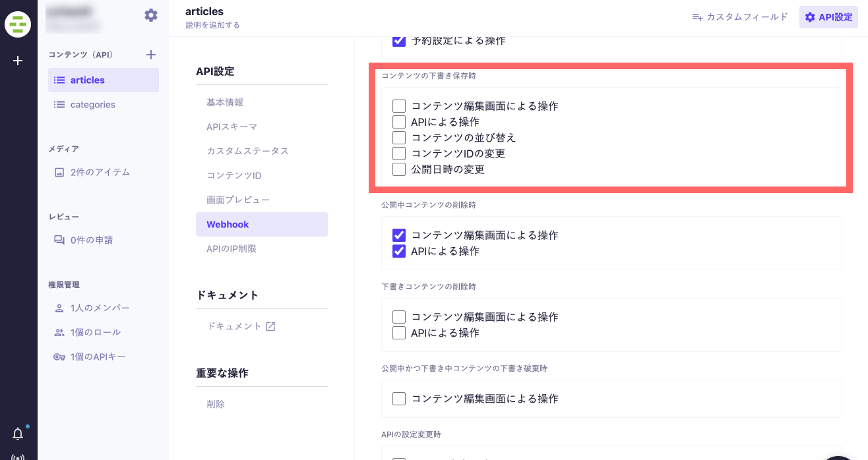Click the group icon beside 1個のロール

(x=59, y=333)
